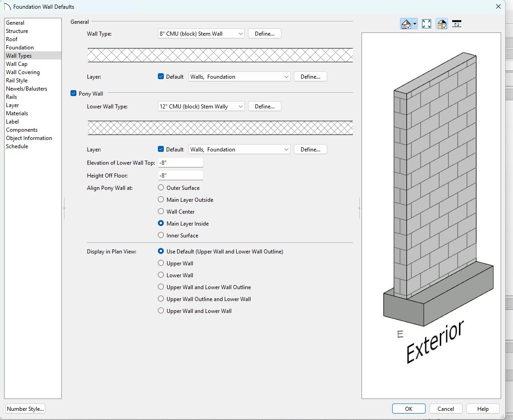Select Use Default plan view display
The height and width of the screenshot is (420, 513).
tap(161, 251)
